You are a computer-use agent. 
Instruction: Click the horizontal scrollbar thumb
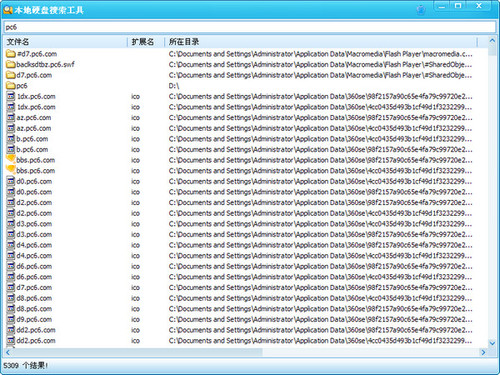pyautogui.click(x=137, y=352)
